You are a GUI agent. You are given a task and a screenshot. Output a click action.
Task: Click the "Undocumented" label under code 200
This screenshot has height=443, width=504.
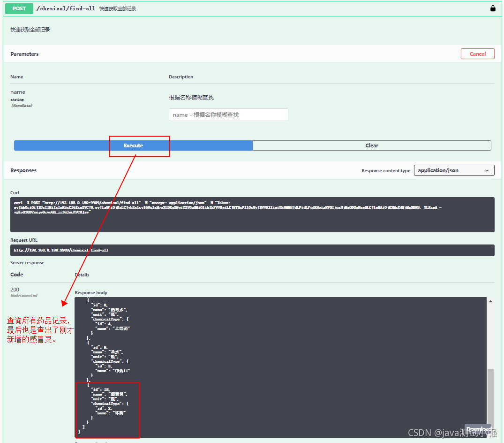pyautogui.click(x=24, y=295)
